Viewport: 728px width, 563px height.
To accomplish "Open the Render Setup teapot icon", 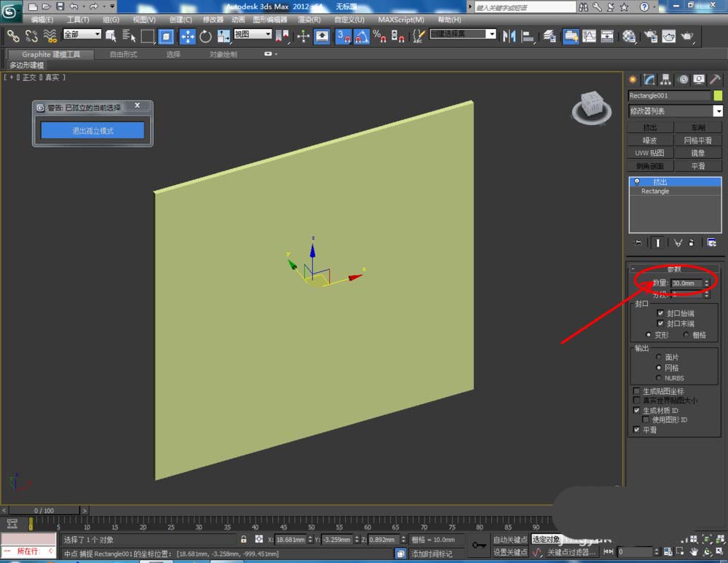I will pyautogui.click(x=651, y=36).
